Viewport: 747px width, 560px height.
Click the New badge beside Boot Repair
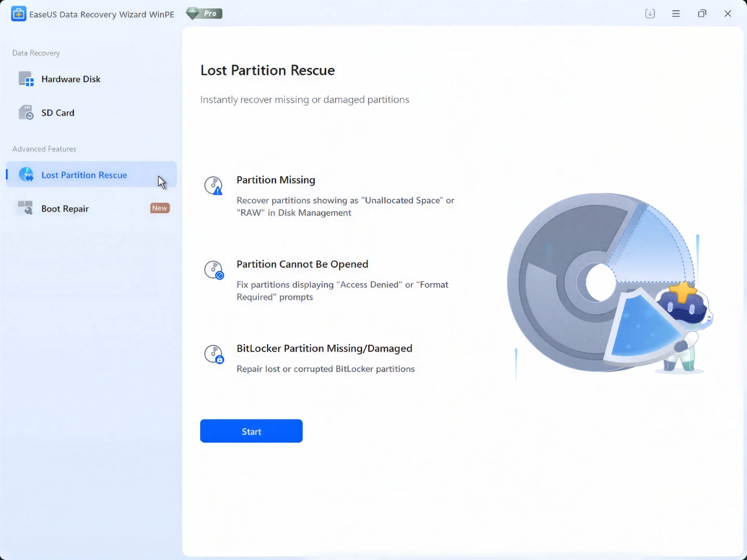pos(160,208)
